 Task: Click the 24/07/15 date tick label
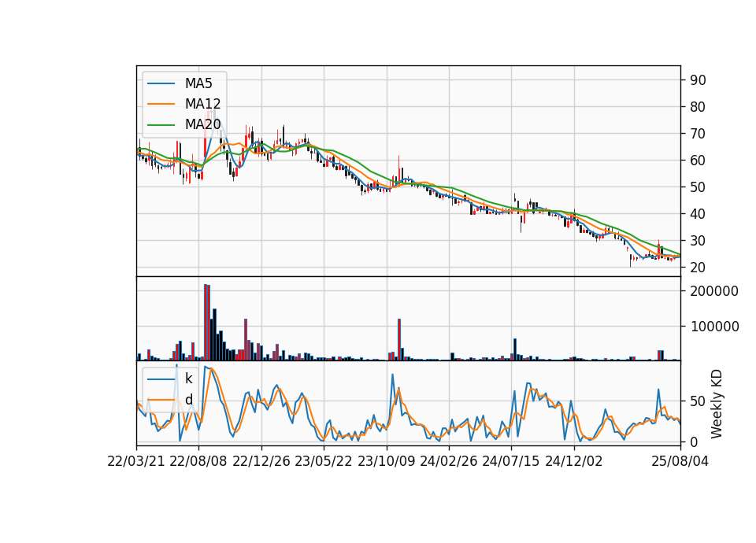(x=511, y=461)
